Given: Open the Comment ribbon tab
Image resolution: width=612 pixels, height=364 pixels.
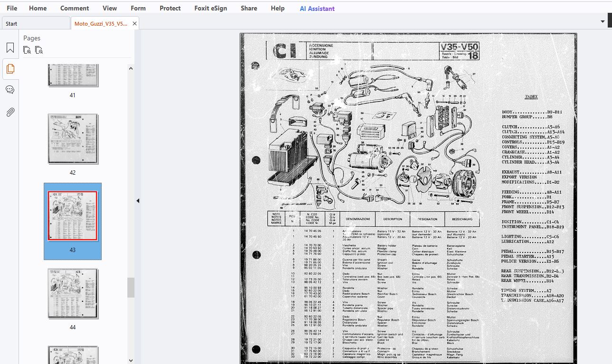Looking at the screenshot, I should click(x=75, y=8).
